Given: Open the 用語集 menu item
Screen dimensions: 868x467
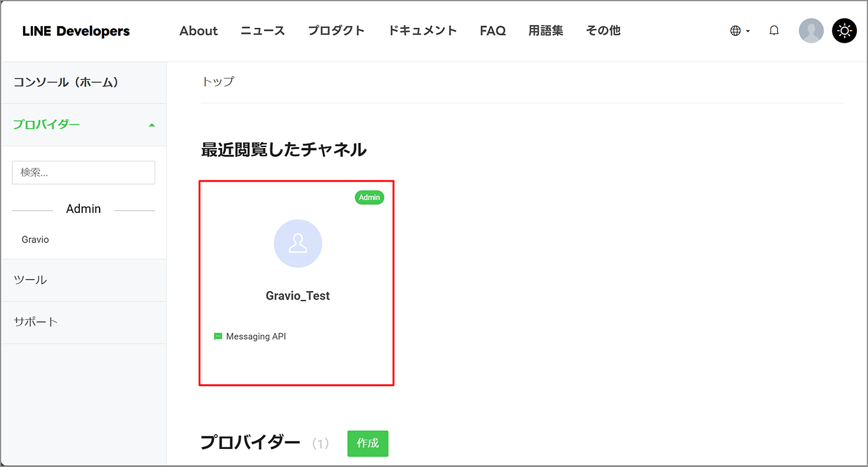Looking at the screenshot, I should [x=546, y=31].
